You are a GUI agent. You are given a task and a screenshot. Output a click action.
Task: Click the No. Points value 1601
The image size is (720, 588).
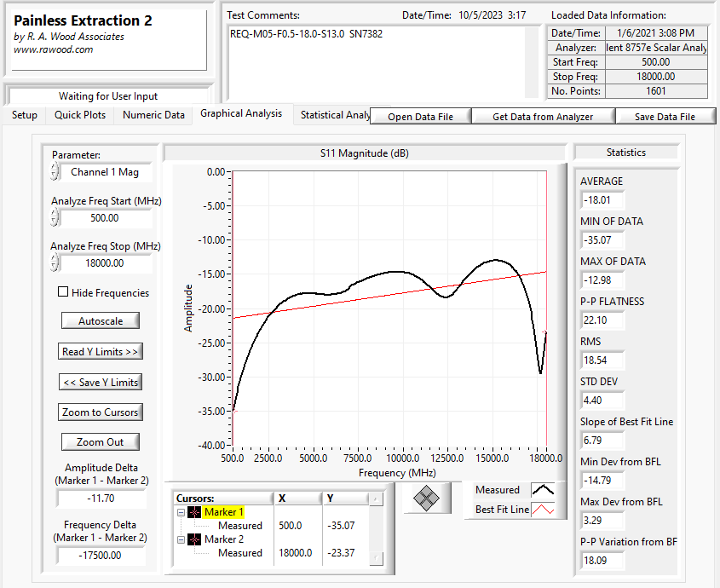[656, 91]
